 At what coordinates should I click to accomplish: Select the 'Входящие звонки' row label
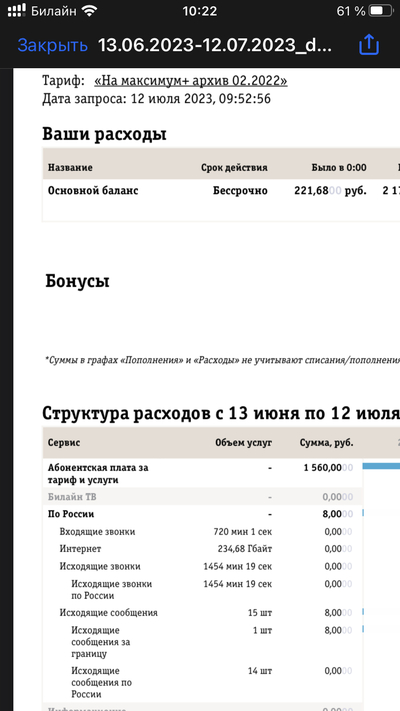coord(97,531)
